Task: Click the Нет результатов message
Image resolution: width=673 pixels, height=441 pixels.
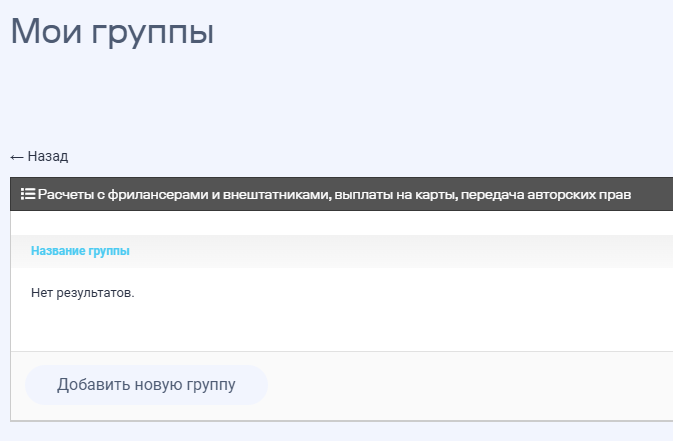Action: click(82, 294)
